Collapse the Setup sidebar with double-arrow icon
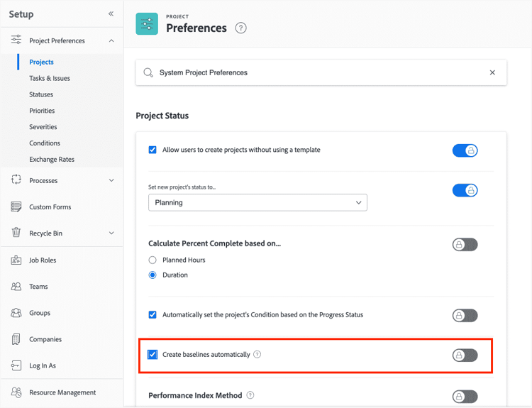This screenshot has width=532, height=408. [111, 13]
